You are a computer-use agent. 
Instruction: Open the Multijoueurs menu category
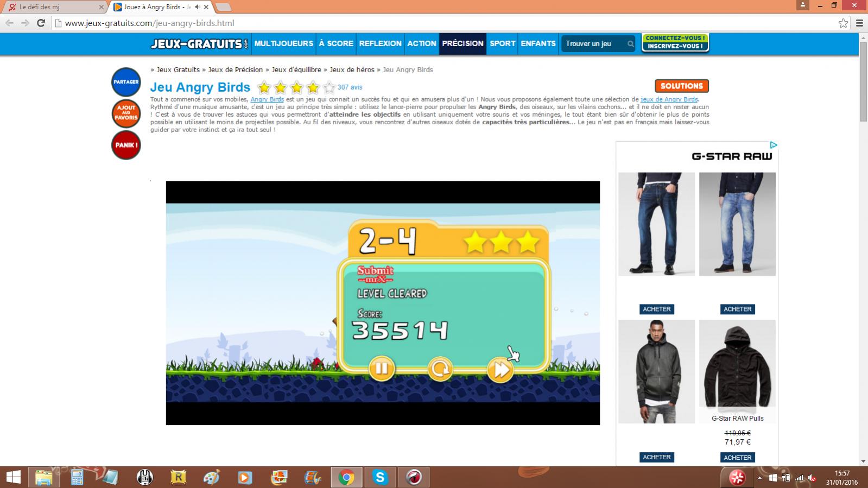coord(283,43)
